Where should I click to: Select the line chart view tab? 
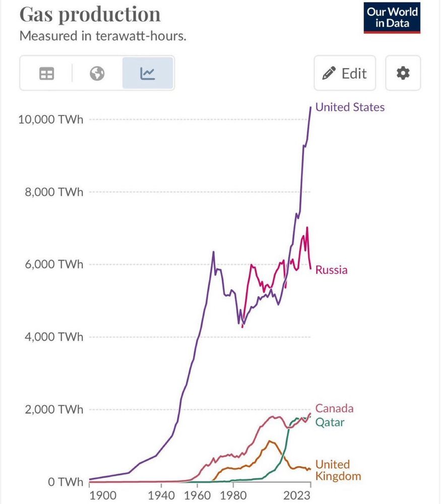tap(148, 74)
